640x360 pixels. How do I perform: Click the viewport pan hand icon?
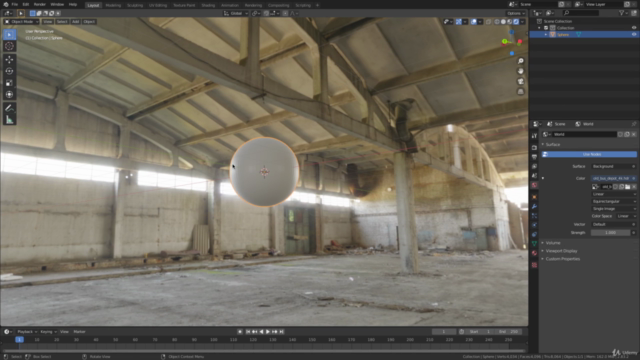(521, 71)
